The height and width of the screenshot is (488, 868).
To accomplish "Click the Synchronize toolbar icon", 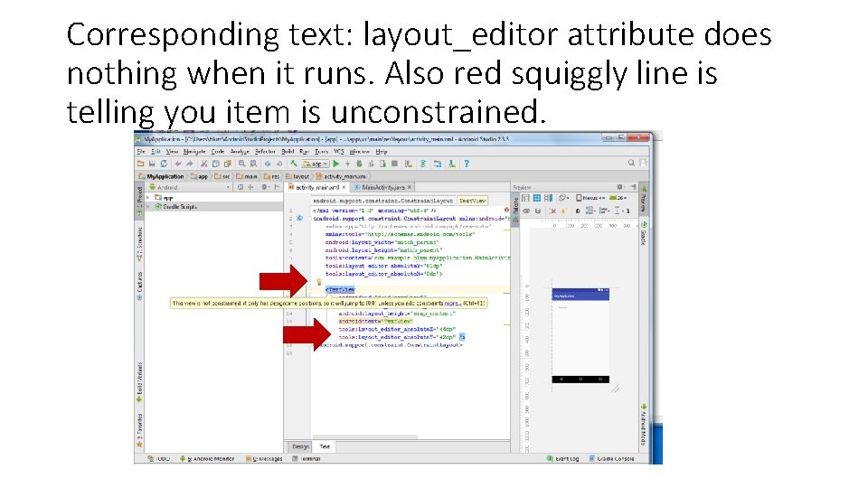I will [164, 164].
